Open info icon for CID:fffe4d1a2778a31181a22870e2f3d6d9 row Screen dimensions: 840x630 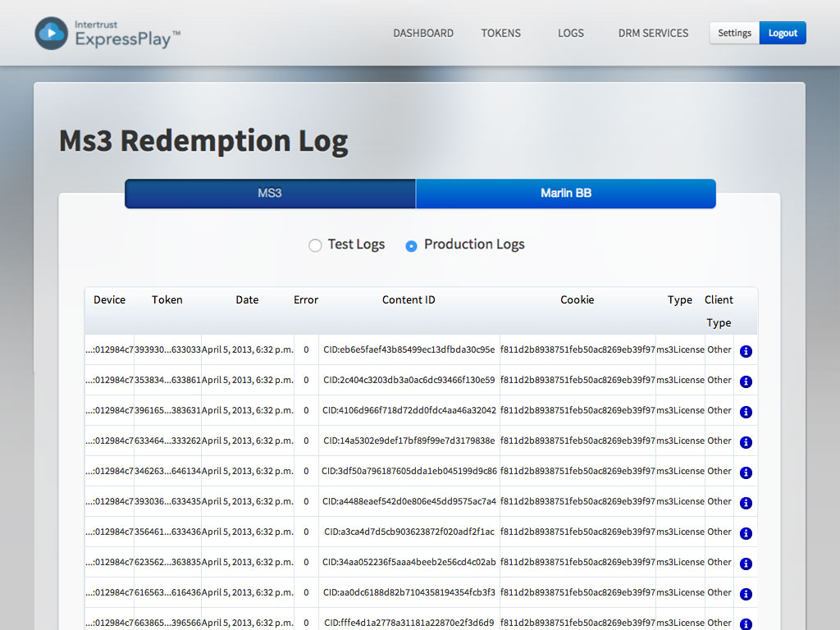pos(746,624)
